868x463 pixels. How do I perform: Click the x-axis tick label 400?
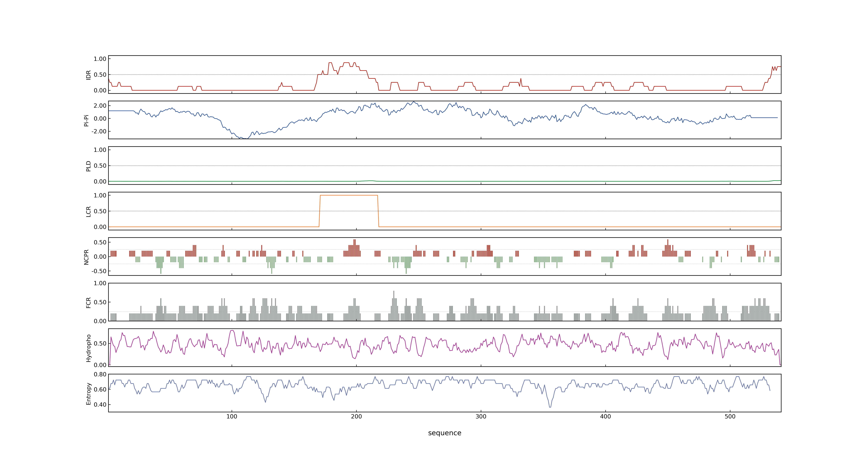(x=606, y=416)
